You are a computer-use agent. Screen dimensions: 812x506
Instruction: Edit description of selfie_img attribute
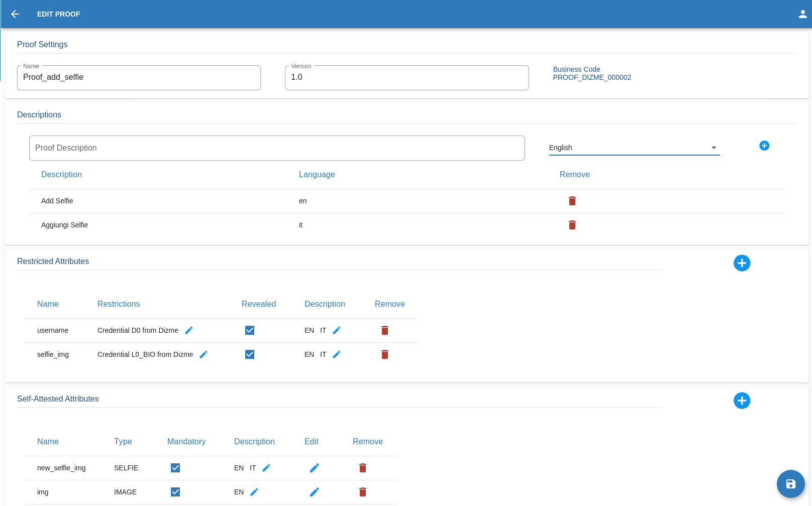point(337,354)
